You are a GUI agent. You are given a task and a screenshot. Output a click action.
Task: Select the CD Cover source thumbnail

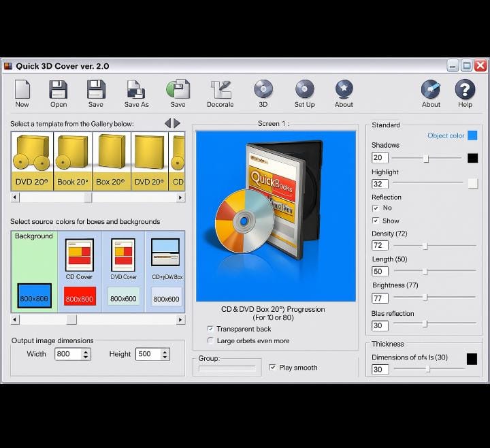80,259
